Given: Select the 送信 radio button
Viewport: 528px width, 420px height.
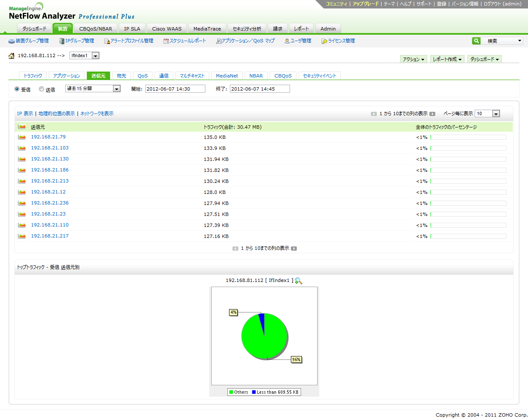Looking at the screenshot, I should [x=41, y=89].
